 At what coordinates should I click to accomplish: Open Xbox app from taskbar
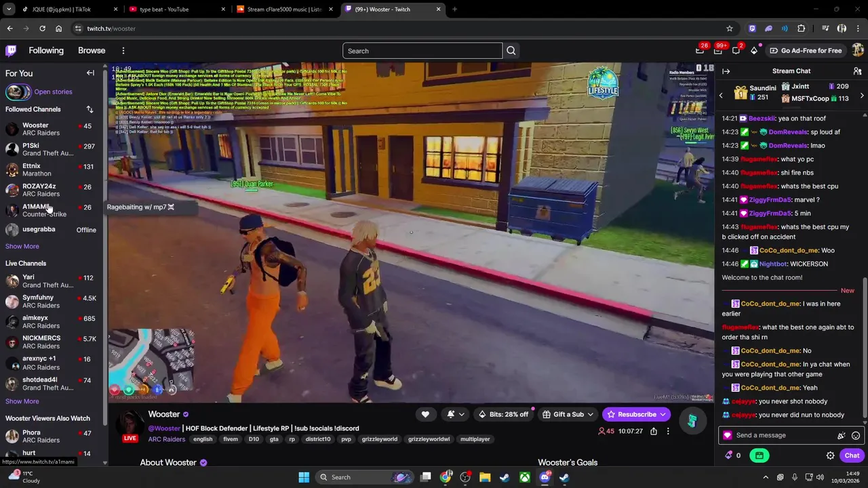click(x=525, y=477)
